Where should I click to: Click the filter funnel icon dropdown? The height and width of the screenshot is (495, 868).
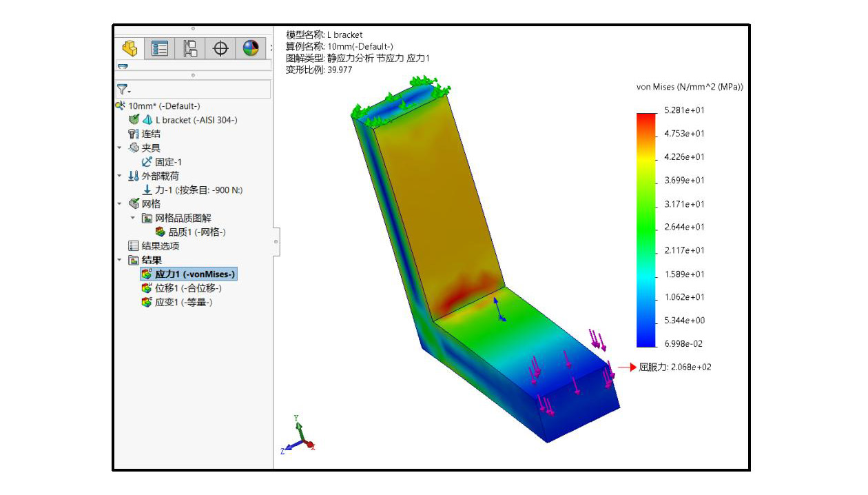tap(123, 89)
